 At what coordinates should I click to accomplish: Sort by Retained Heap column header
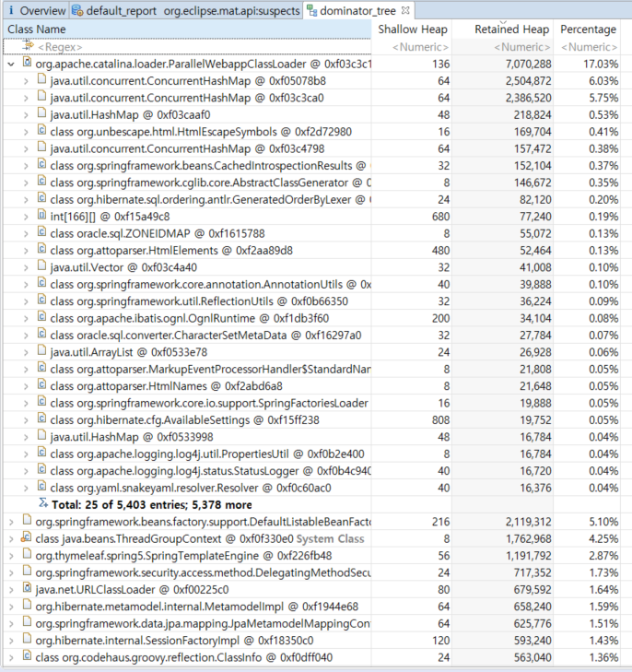[x=503, y=29]
